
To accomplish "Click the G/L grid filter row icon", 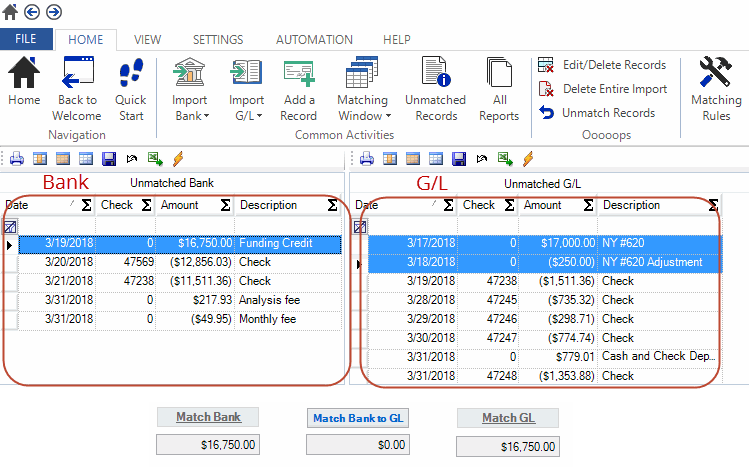I will 360,227.
